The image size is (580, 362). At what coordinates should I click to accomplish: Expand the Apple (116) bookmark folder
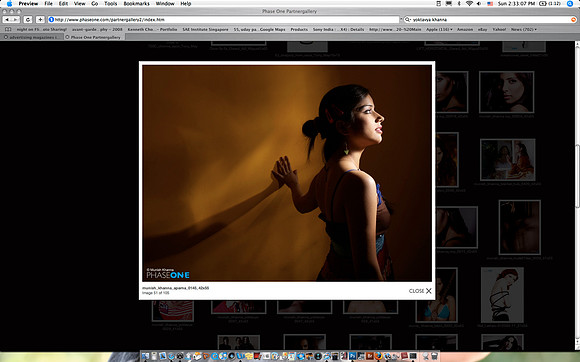(x=439, y=29)
